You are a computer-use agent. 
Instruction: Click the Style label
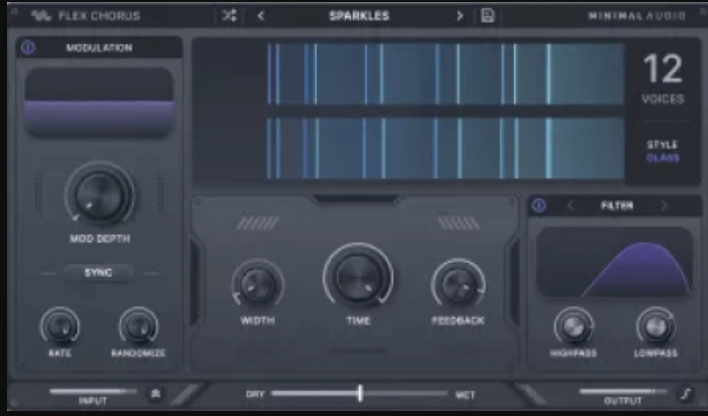(x=662, y=145)
